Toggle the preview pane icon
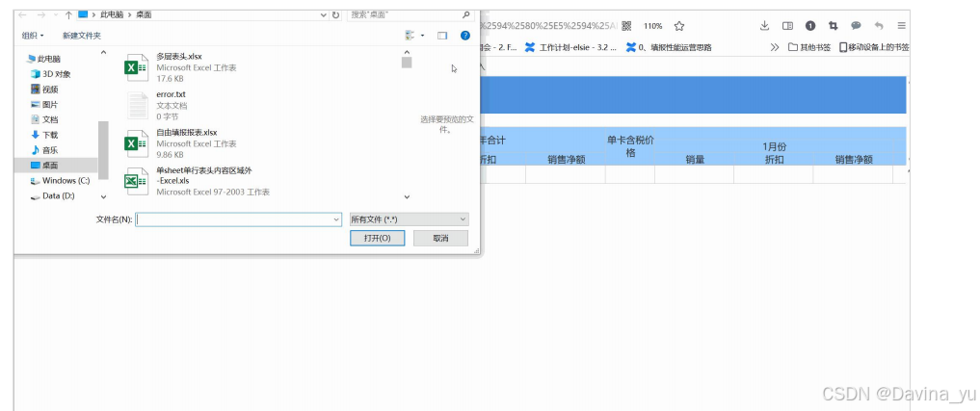This screenshot has width=980, height=411. click(442, 36)
